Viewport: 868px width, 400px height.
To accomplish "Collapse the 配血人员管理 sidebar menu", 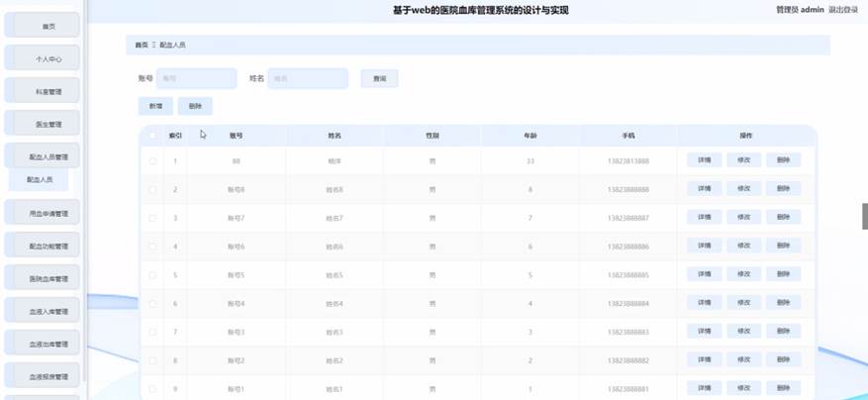I will (43, 155).
